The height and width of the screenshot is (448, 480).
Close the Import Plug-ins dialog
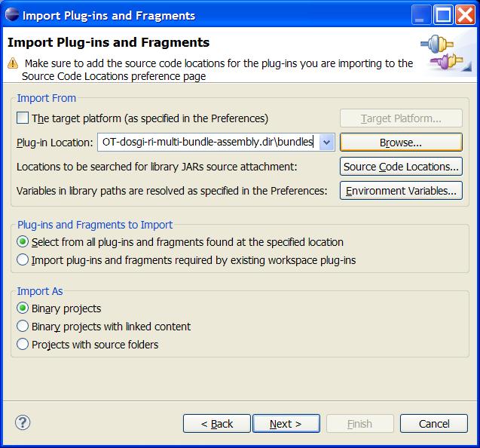tap(464, 14)
